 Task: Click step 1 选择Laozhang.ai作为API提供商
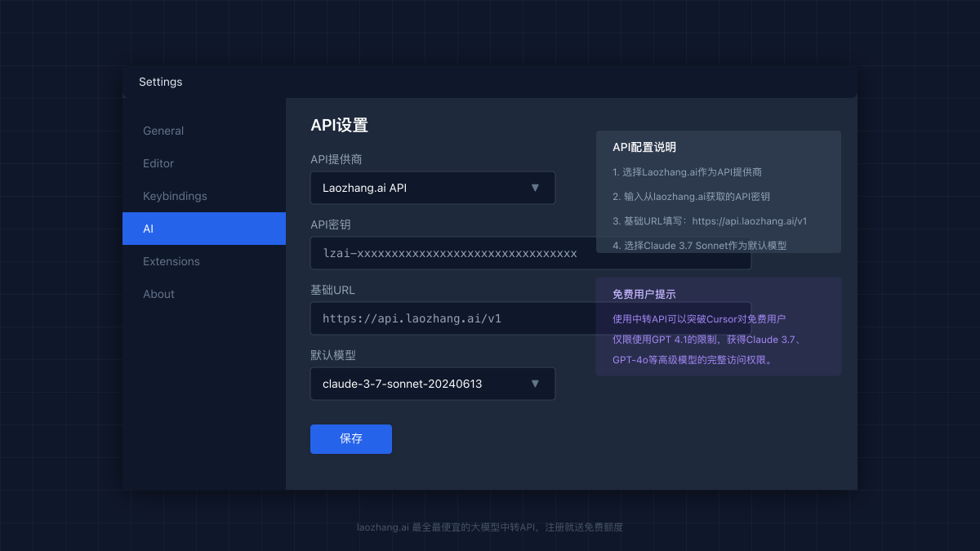[688, 172]
